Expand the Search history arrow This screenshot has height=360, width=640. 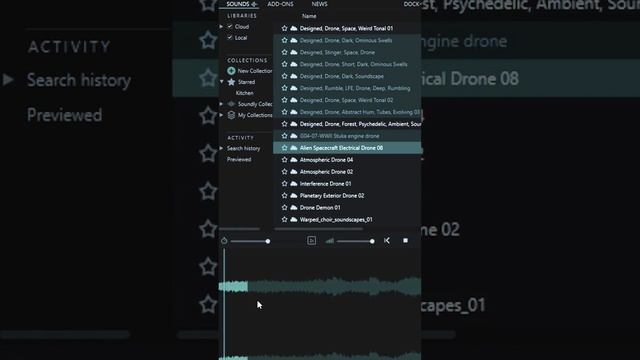[221, 148]
